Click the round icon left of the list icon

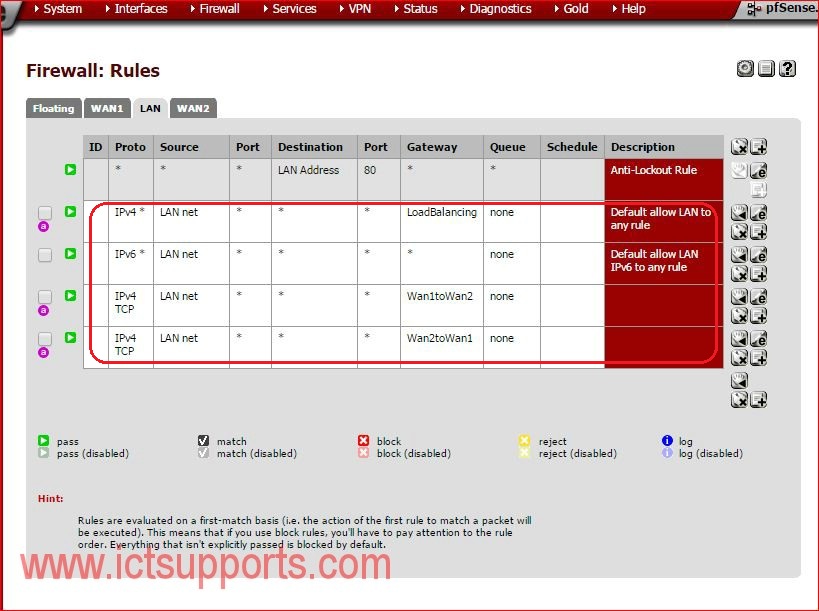[745, 68]
